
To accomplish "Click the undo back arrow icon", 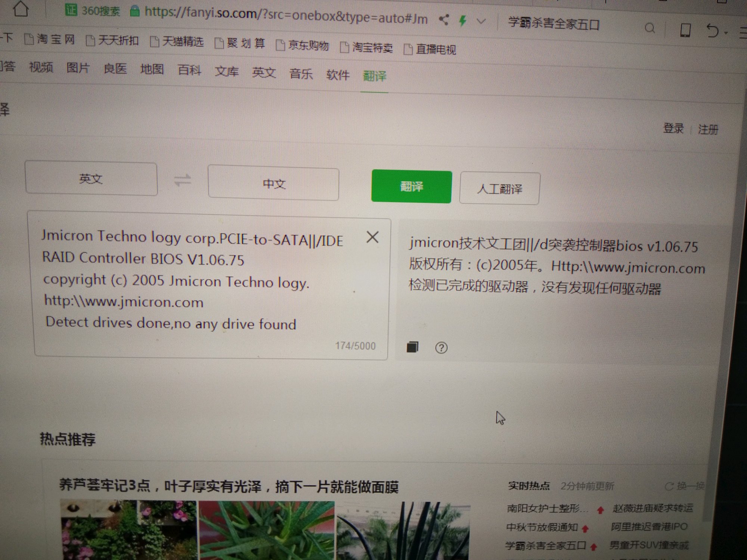I will pyautogui.click(x=713, y=31).
